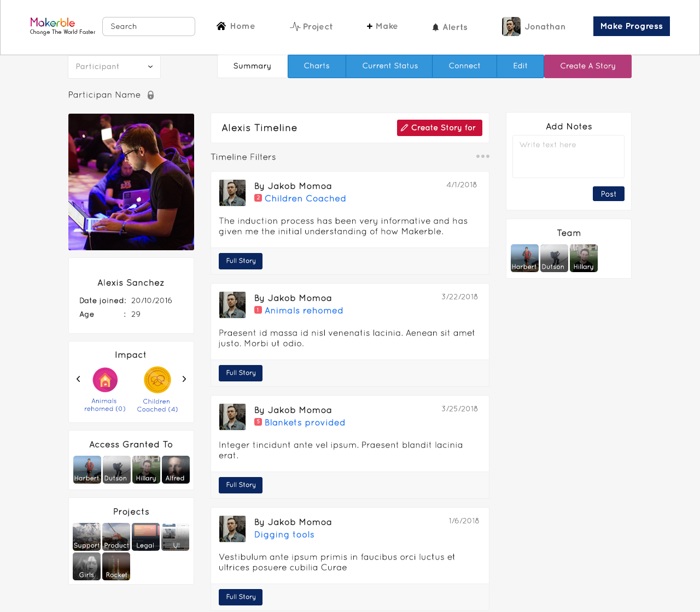The height and width of the screenshot is (612, 700).
Task: Open the Timeline Filters three-dot menu
Action: (483, 156)
